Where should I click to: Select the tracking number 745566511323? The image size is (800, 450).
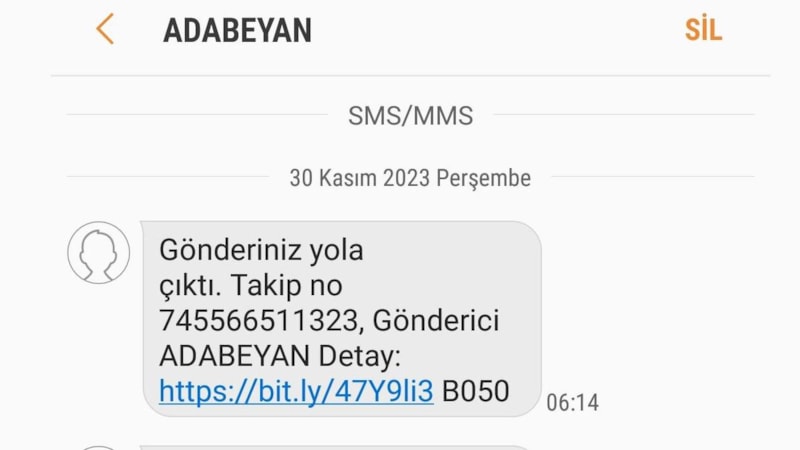click(259, 321)
